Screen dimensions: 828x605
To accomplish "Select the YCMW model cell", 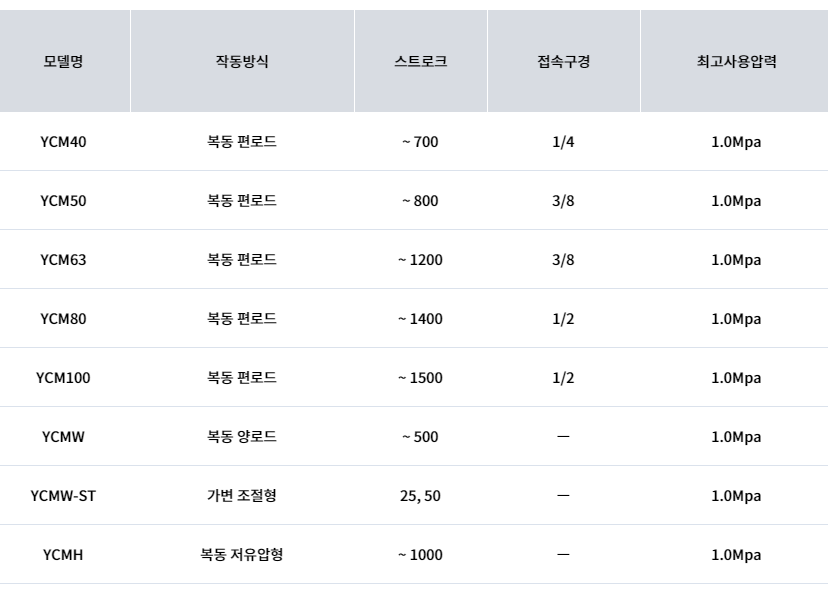I will coord(63,437).
